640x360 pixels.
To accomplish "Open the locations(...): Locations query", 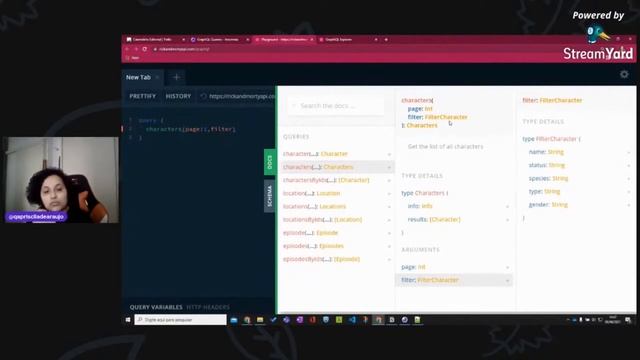I will (314, 207).
